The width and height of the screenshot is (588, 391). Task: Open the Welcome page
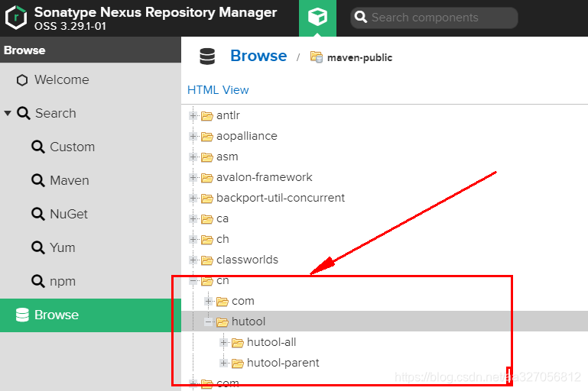[x=62, y=79]
